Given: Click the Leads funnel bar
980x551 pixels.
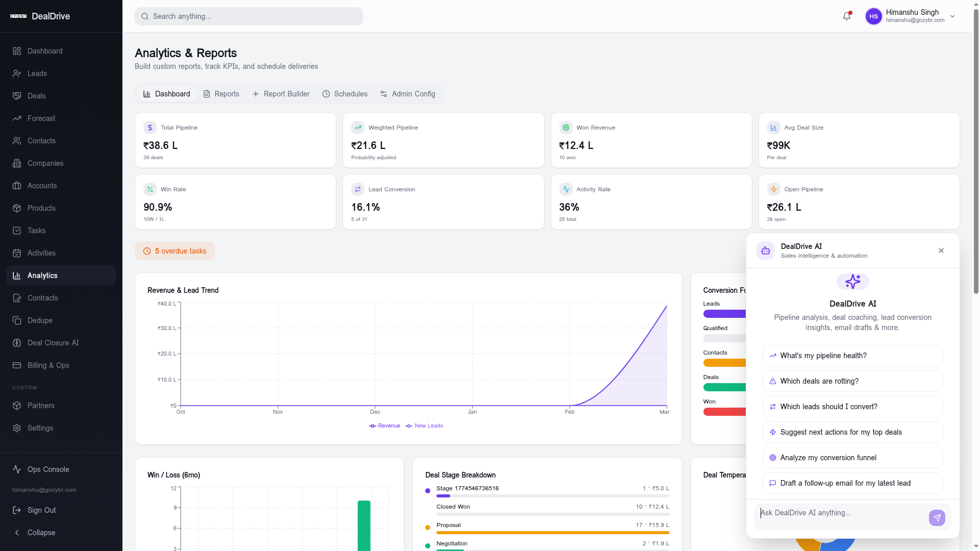Looking at the screenshot, I should point(725,314).
